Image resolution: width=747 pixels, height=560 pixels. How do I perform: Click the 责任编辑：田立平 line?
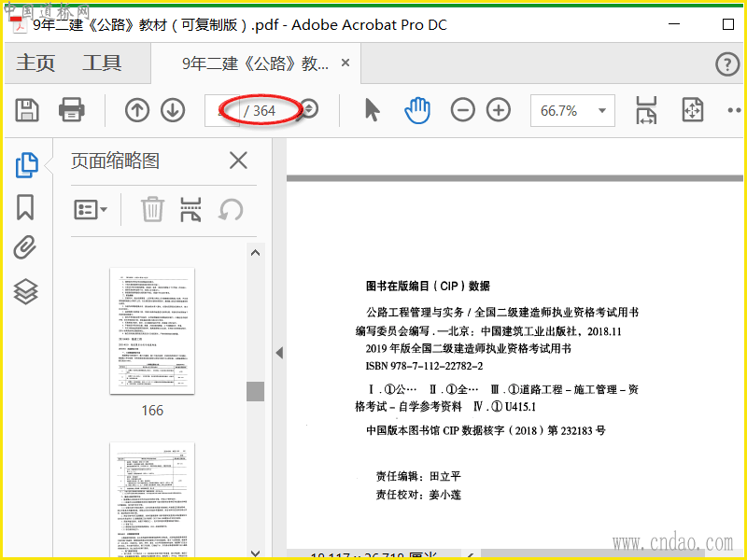(x=418, y=476)
